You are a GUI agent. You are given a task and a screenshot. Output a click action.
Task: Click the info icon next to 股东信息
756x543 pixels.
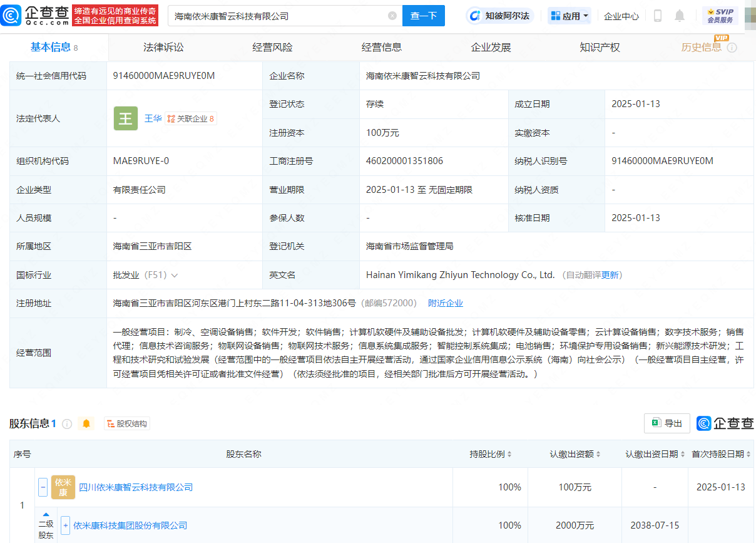pos(67,423)
